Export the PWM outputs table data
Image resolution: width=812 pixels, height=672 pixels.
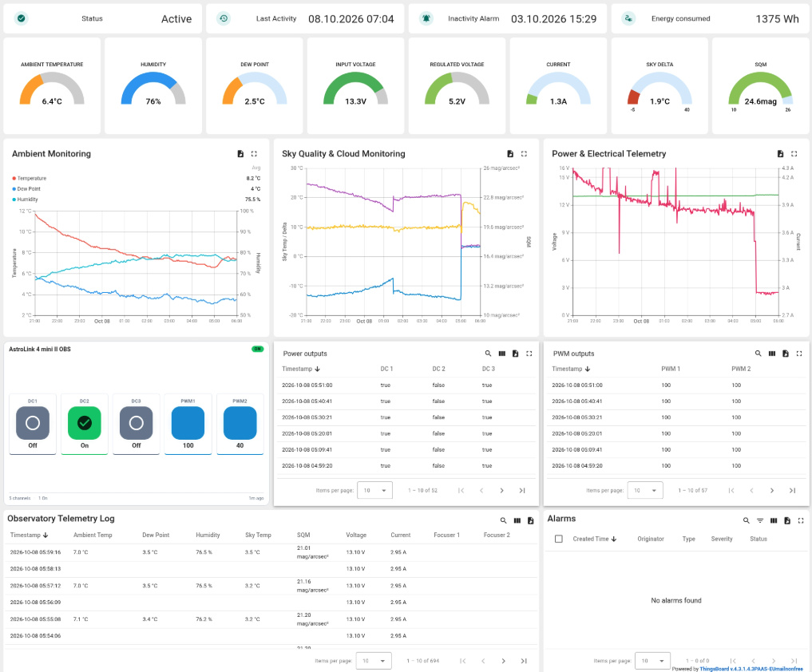[786, 354]
